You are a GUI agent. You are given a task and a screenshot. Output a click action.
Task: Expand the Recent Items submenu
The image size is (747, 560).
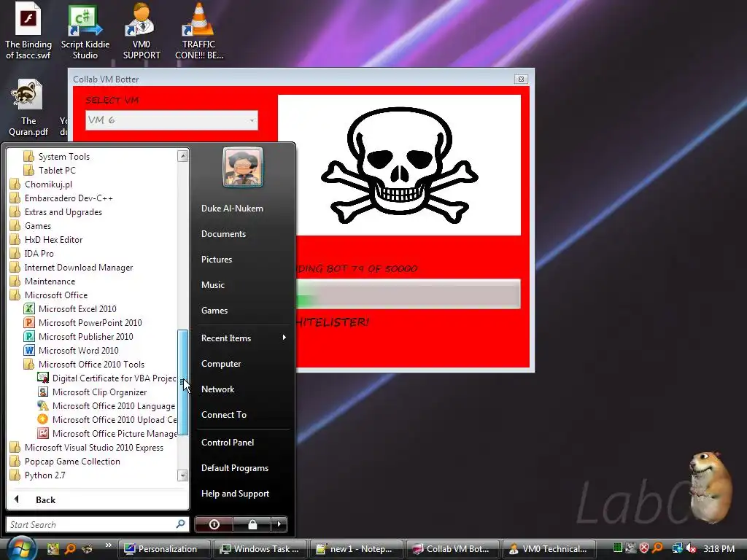click(244, 338)
